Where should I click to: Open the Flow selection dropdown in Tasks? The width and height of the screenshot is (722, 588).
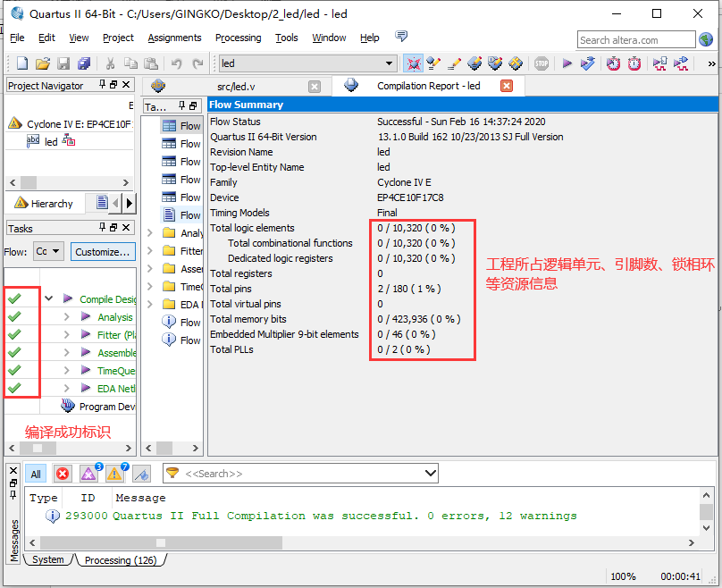click(48, 252)
